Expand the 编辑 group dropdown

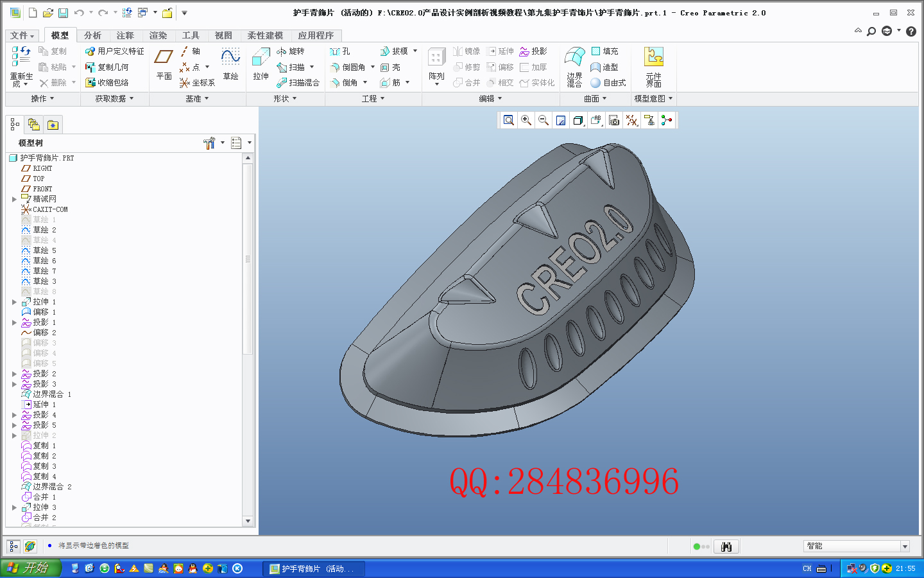[x=491, y=99]
